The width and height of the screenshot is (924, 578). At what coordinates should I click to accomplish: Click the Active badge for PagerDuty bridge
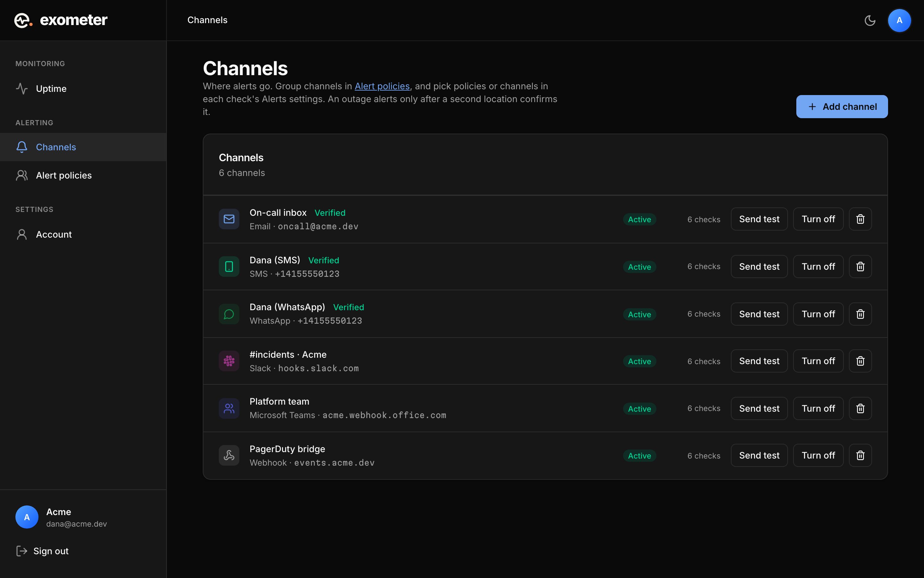(639, 456)
